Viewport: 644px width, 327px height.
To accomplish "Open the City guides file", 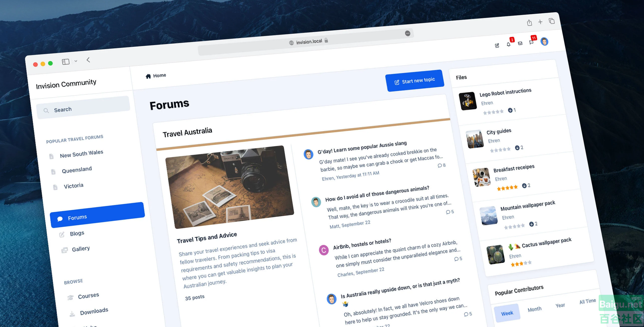I will pyautogui.click(x=499, y=131).
